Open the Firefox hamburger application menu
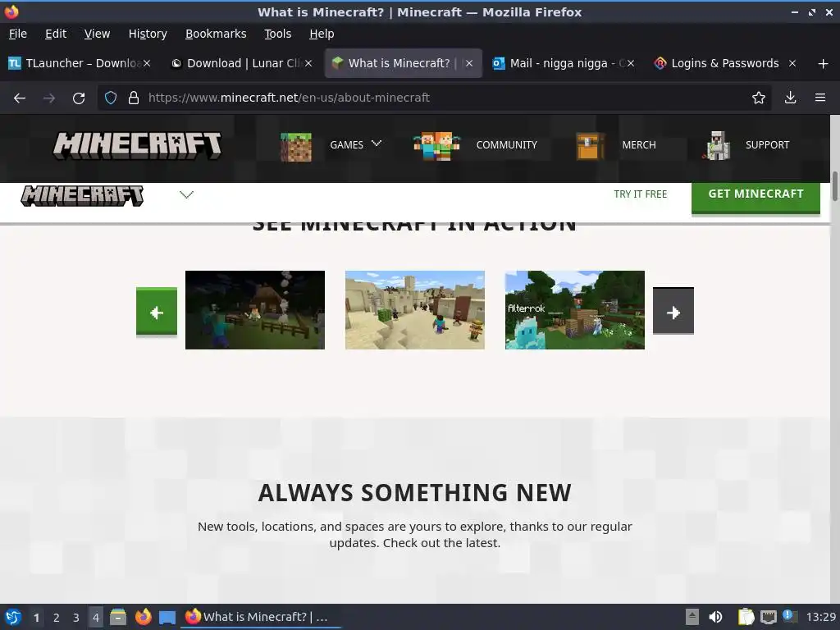The width and height of the screenshot is (840, 630). tap(819, 98)
